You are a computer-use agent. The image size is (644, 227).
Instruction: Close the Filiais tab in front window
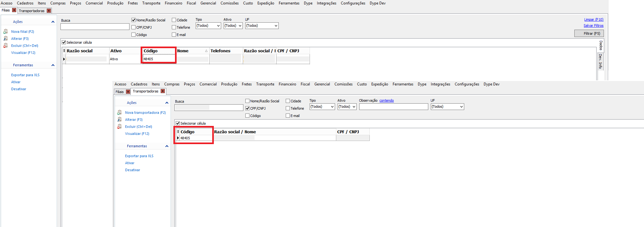point(128,92)
